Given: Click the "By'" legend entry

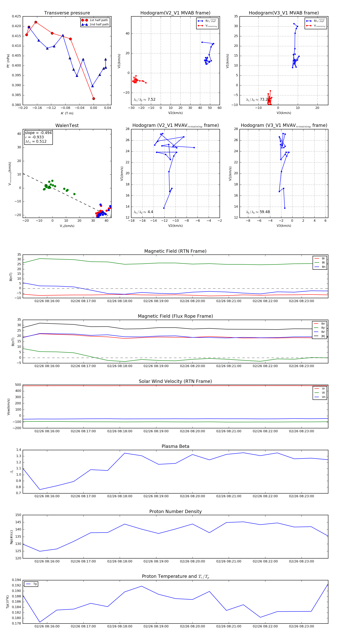Looking at the screenshot, I should point(320,328).
